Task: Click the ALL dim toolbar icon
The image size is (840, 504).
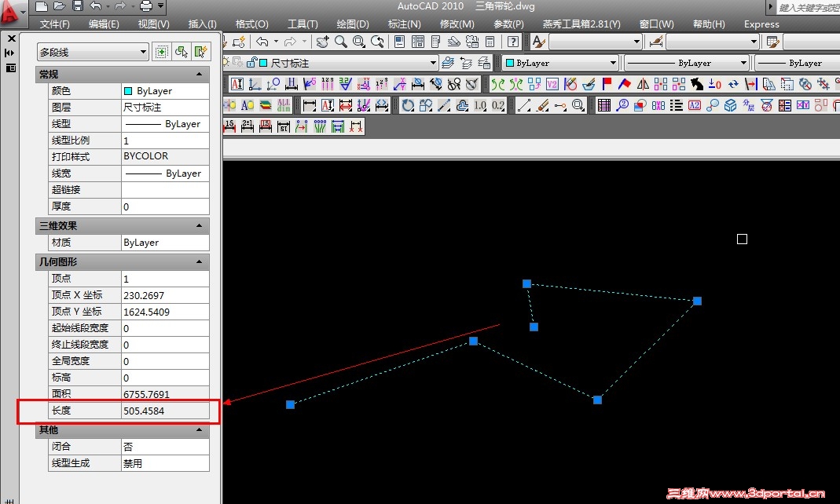Action: point(284,105)
